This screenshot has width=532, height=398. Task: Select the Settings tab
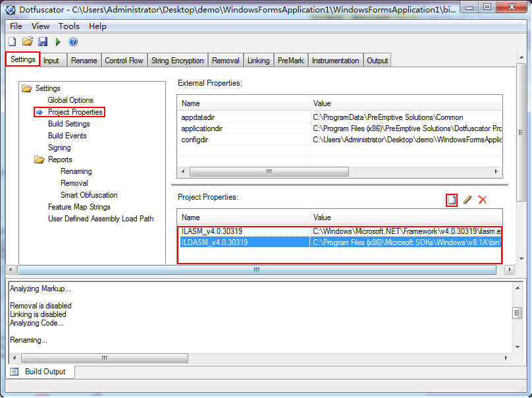tap(23, 59)
